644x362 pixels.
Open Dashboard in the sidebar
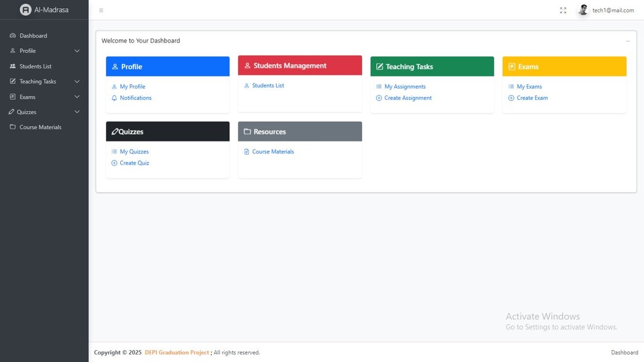[33, 36]
